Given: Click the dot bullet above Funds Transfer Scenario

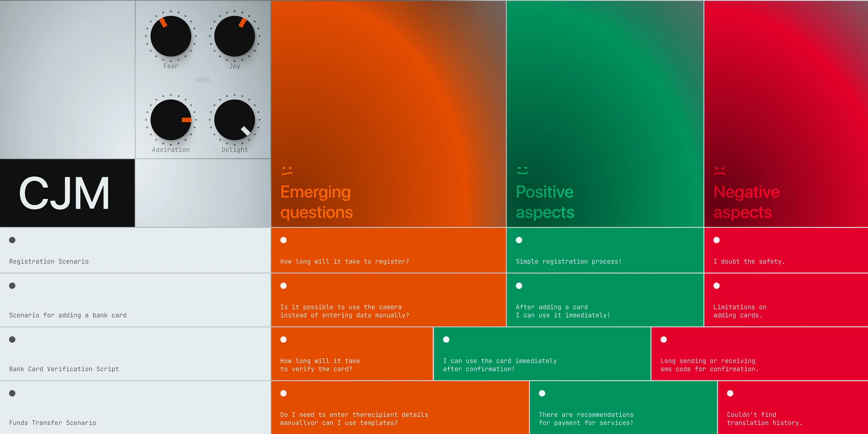Looking at the screenshot, I should [x=12, y=393].
